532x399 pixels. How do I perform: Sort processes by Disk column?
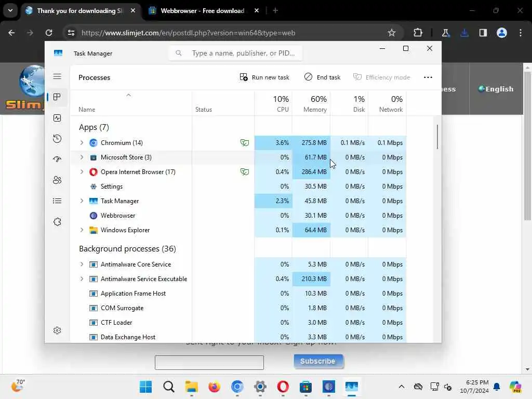point(349,103)
